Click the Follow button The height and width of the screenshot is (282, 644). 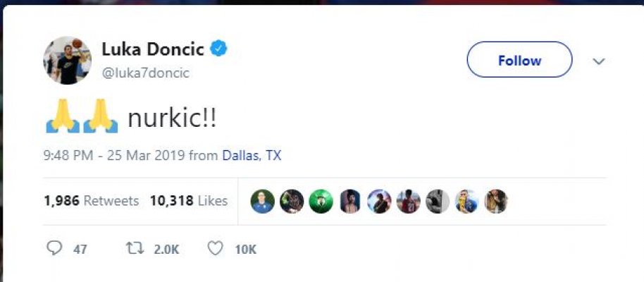[x=519, y=60]
